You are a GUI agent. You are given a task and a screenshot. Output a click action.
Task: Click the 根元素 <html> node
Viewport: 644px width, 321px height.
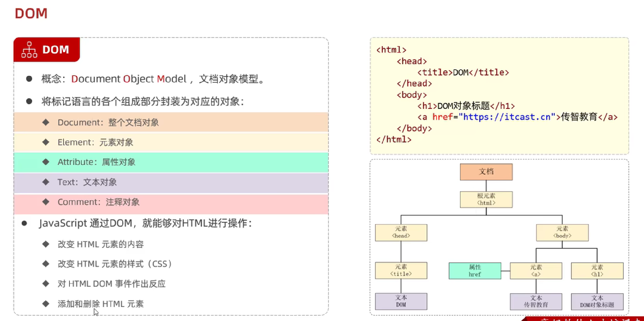click(486, 199)
